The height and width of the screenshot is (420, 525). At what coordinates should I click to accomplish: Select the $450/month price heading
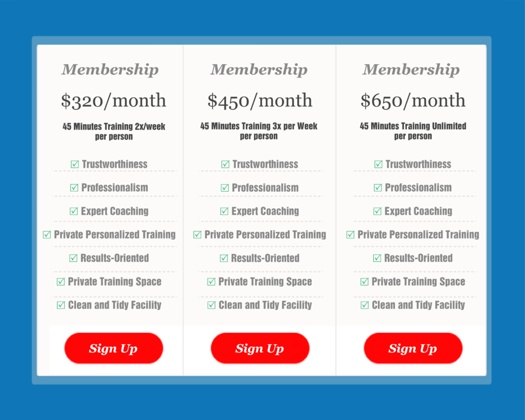coord(259,101)
